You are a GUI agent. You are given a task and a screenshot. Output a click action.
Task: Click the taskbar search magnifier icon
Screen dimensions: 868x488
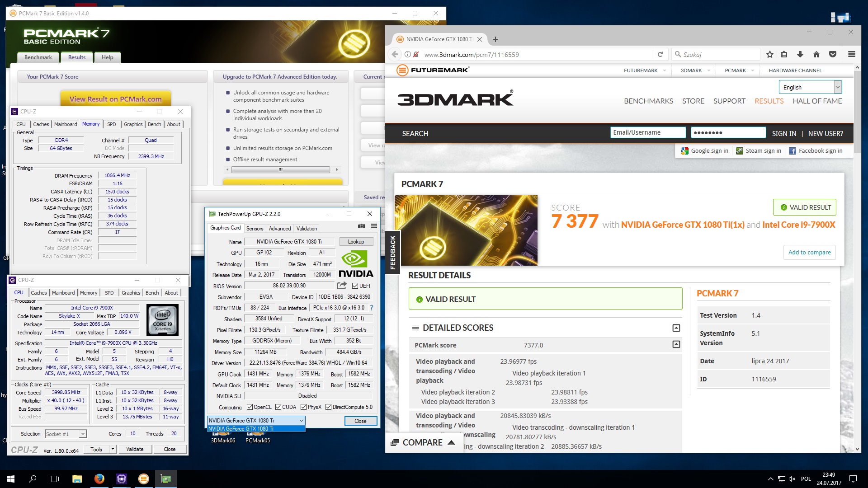coord(33,479)
